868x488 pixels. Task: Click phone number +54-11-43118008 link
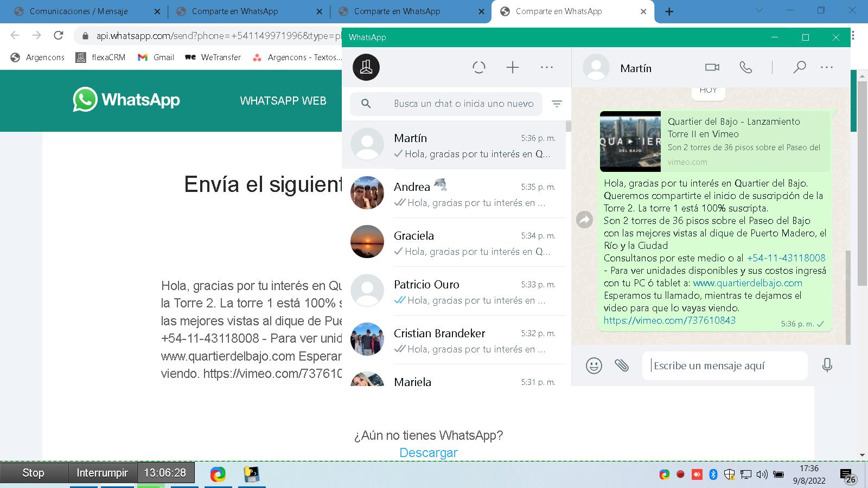[x=786, y=258]
